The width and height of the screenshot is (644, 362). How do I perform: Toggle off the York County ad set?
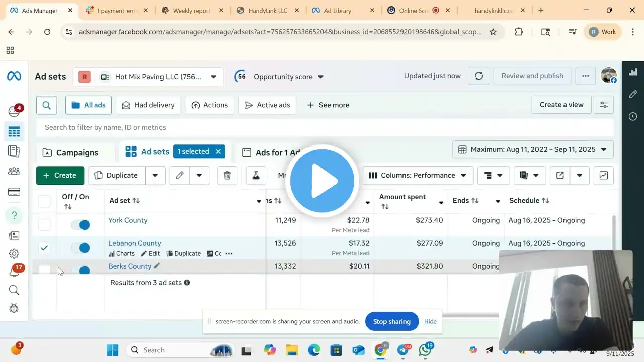point(80,225)
